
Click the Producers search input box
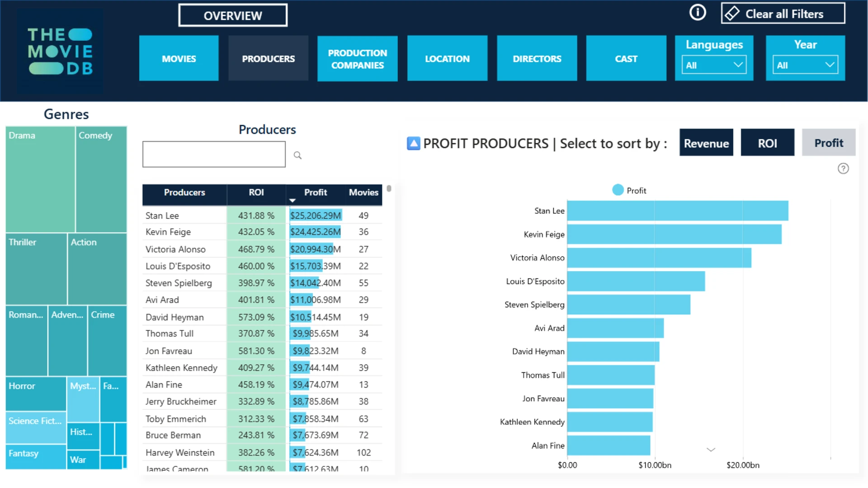click(214, 154)
